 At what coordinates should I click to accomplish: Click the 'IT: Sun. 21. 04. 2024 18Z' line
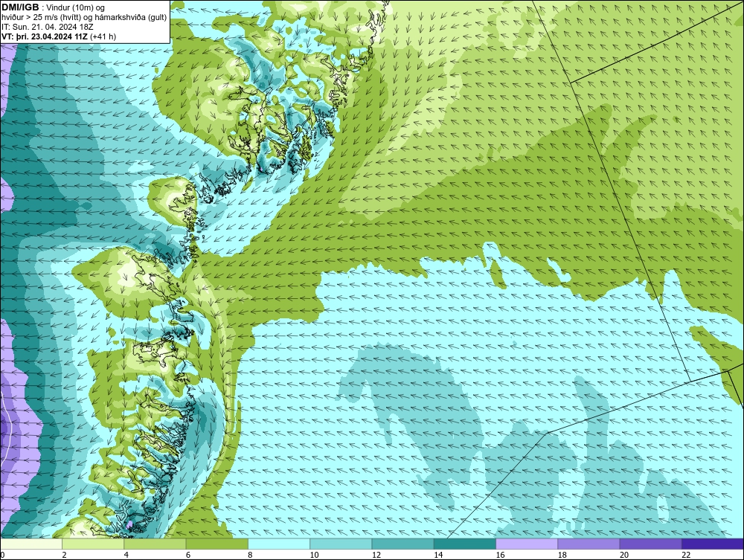click(47, 27)
